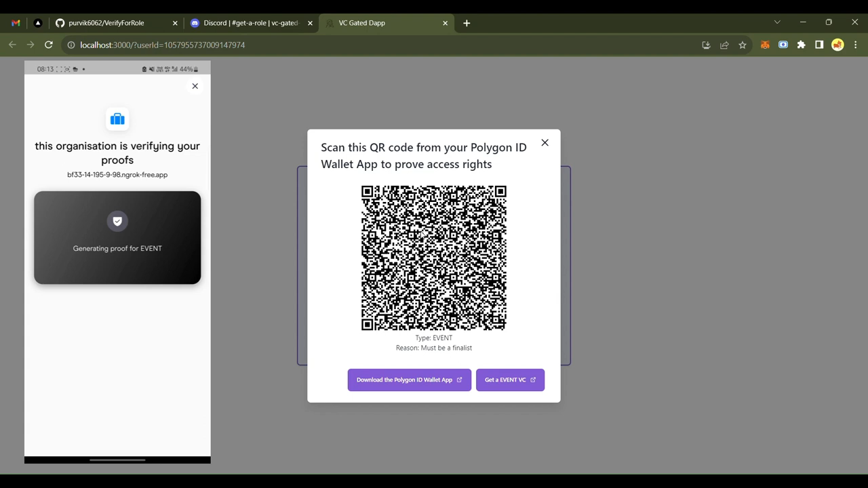This screenshot has height=488, width=868.
Task: Close the VC Gated Dapp tab
Action: click(445, 23)
